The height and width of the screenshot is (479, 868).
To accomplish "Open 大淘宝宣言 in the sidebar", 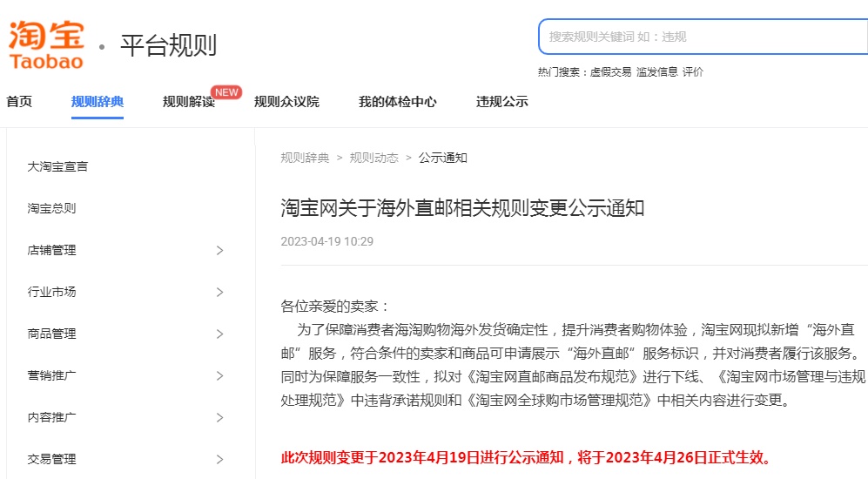I will (x=57, y=166).
